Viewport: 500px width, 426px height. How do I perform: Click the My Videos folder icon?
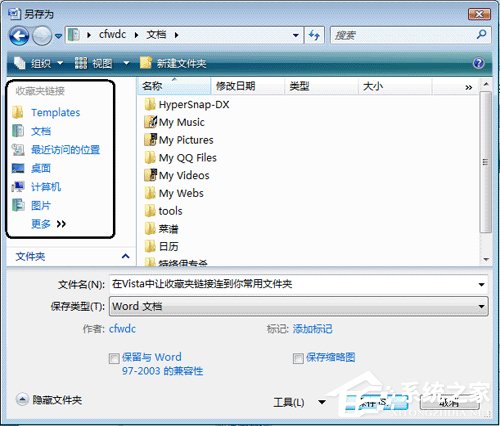[150, 175]
